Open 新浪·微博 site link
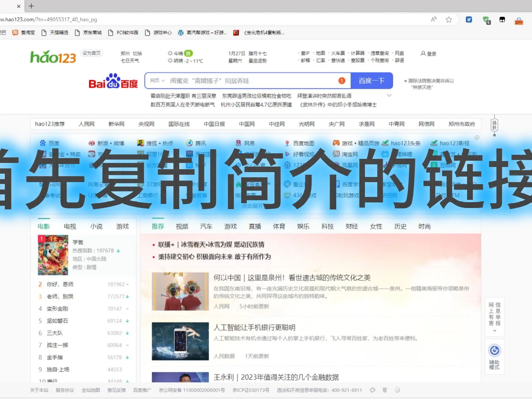 click(x=106, y=143)
